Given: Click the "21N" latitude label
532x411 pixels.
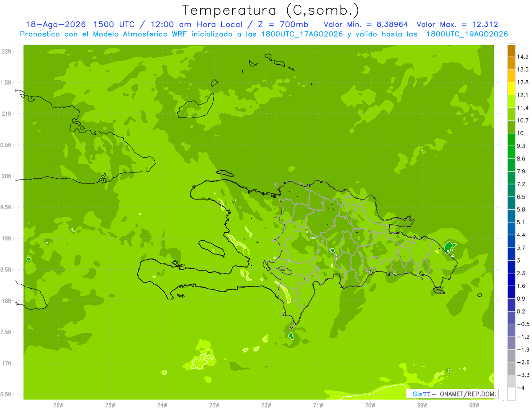Looking at the screenshot, I should pyautogui.click(x=7, y=114).
